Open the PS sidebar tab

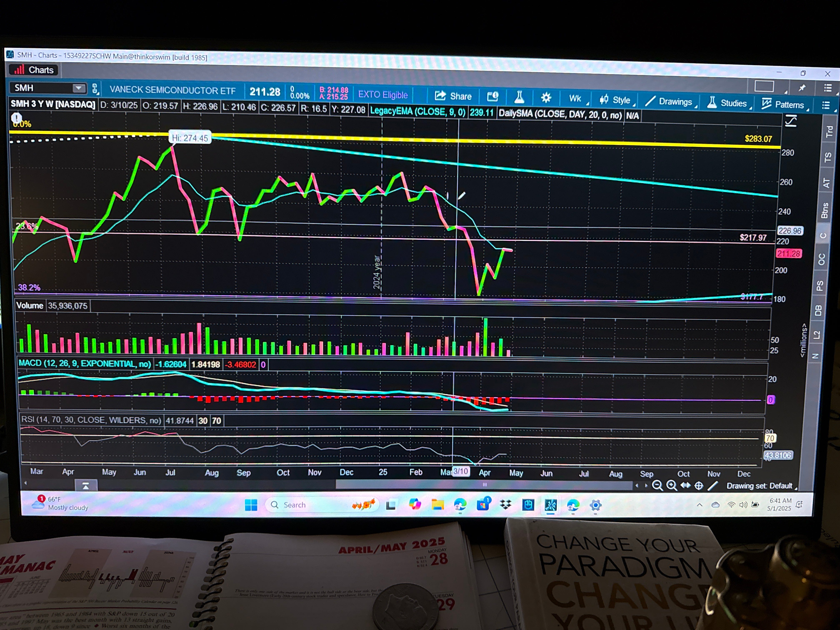820,286
